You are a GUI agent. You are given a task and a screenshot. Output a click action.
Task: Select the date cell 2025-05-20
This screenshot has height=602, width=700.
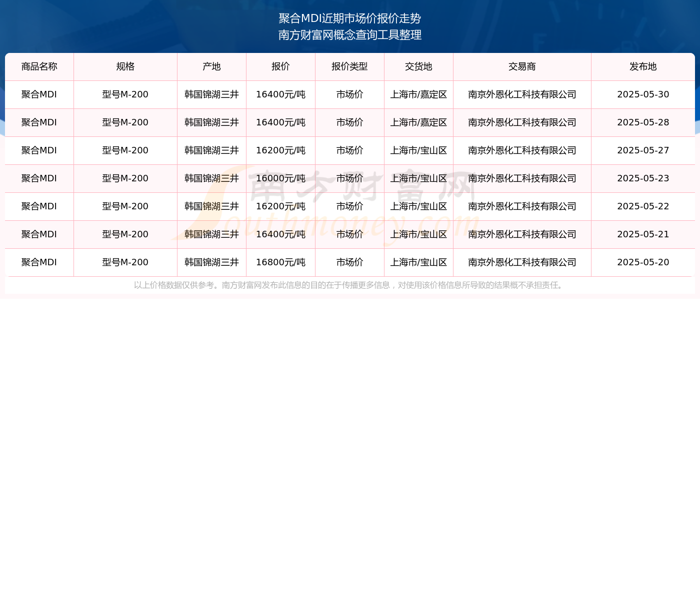pos(643,262)
